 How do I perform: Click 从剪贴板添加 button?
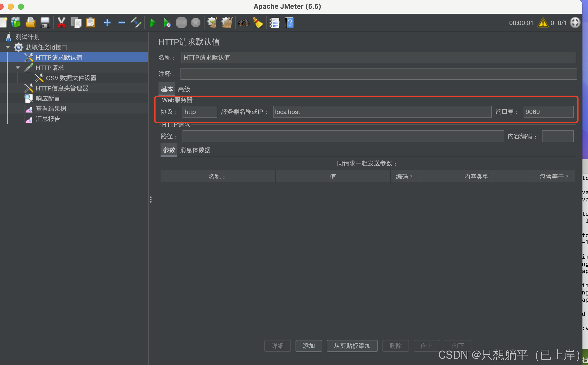point(352,346)
